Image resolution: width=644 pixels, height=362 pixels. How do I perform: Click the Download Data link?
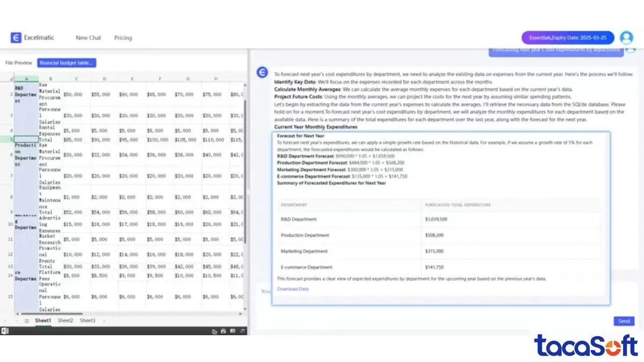click(292, 289)
